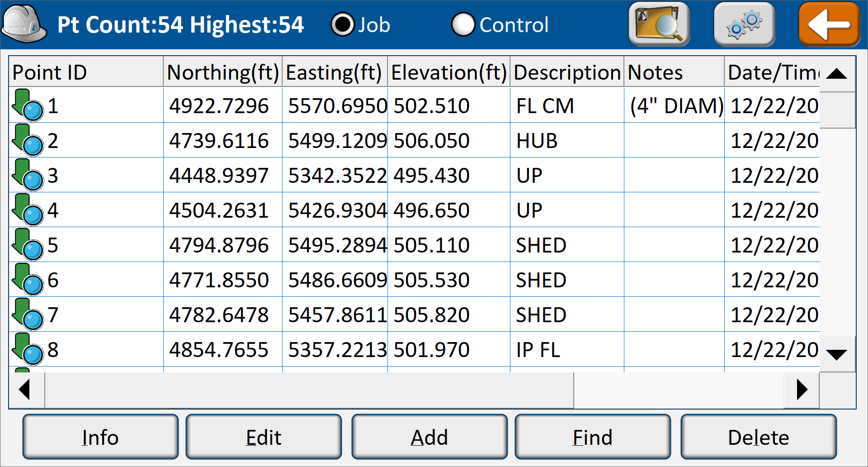Click the Pt Count:54 Highest:54 title
Image resolution: width=868 pixels, height=467 pixels.
click(181, 25)
